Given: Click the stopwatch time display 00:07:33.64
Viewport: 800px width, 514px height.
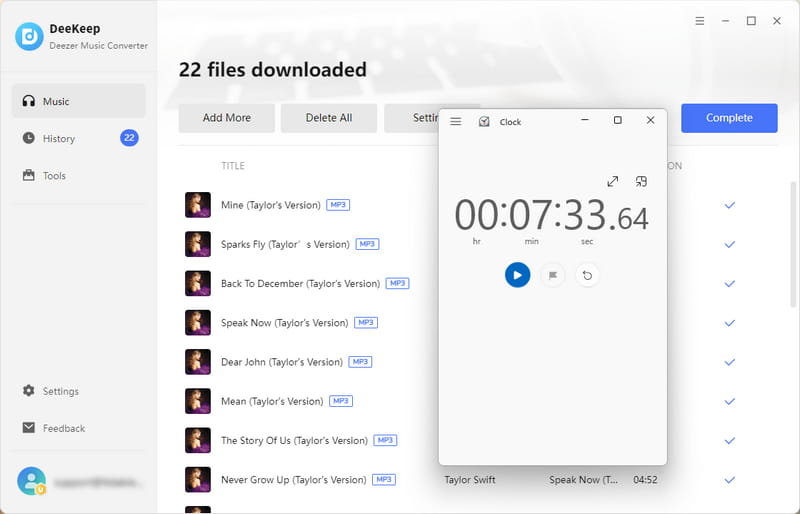Looking at the screenshot, I should (552, 215).
